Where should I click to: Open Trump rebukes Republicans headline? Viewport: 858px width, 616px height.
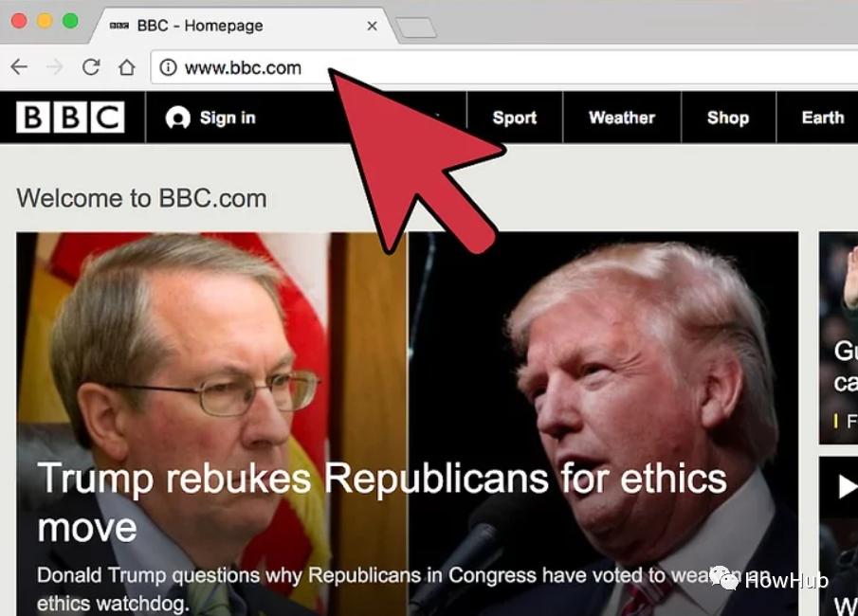point(382,502)
